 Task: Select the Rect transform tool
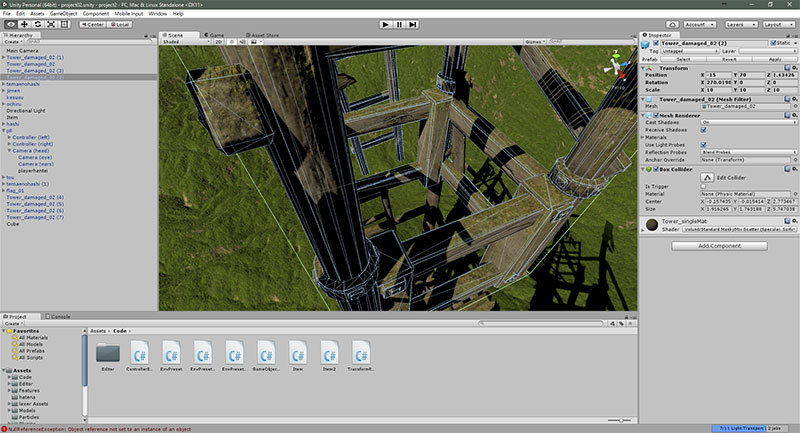pos(64,24)
